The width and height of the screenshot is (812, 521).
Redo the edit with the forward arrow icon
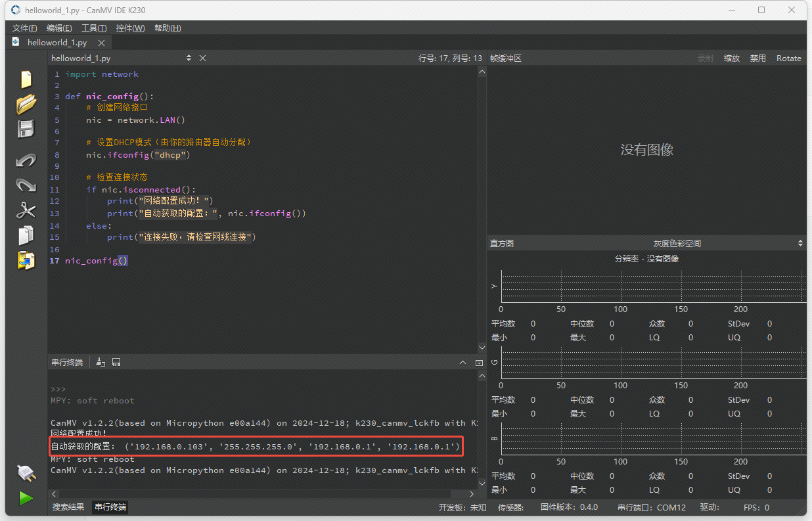(26, 185)
